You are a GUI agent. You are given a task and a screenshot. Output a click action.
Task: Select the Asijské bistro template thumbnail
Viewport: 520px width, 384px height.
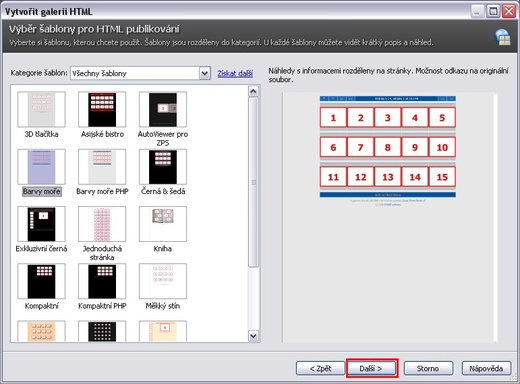pyautogui.click(x=102, y=109)
